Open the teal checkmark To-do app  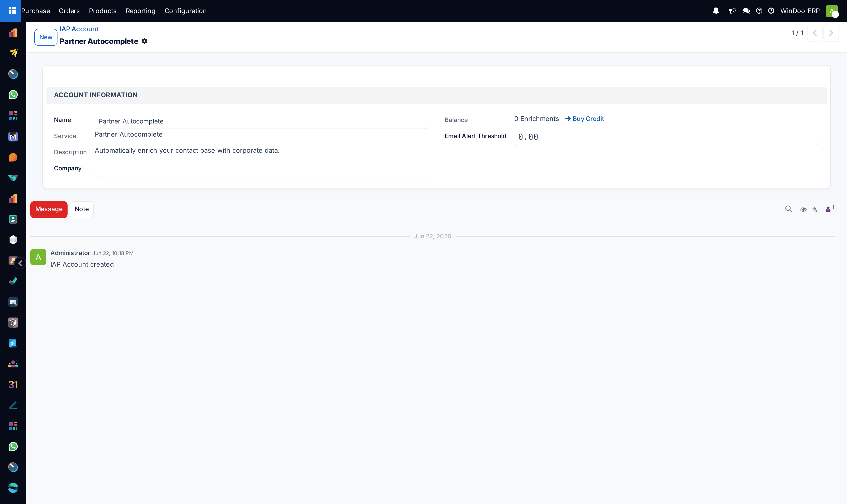click(13, 281)
